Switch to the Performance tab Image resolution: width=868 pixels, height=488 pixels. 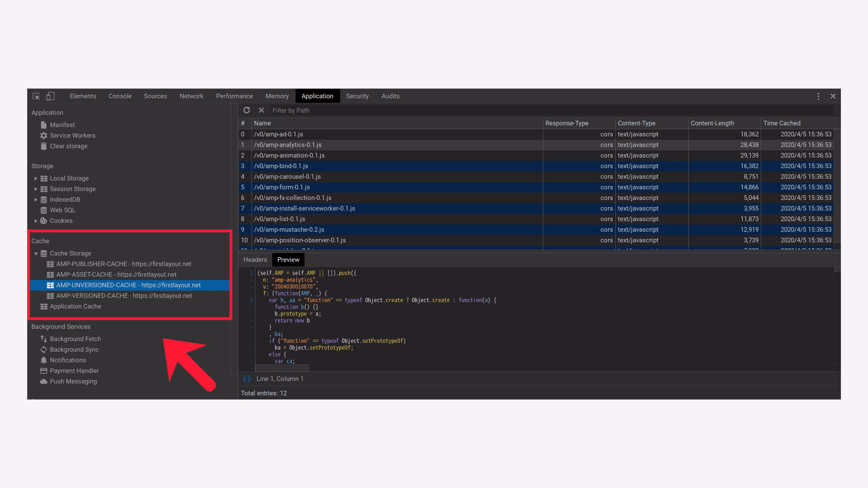click(x=235, y=96)
